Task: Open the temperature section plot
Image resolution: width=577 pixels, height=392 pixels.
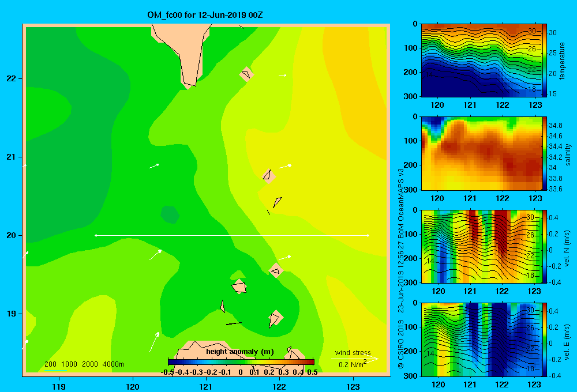Action: (481, 61)
